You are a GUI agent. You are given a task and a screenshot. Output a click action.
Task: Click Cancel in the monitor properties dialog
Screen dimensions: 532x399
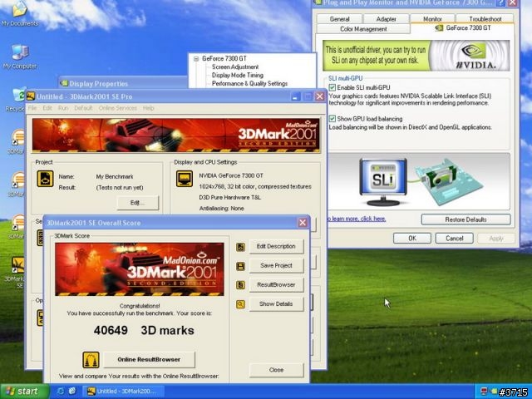click(455, 239)
